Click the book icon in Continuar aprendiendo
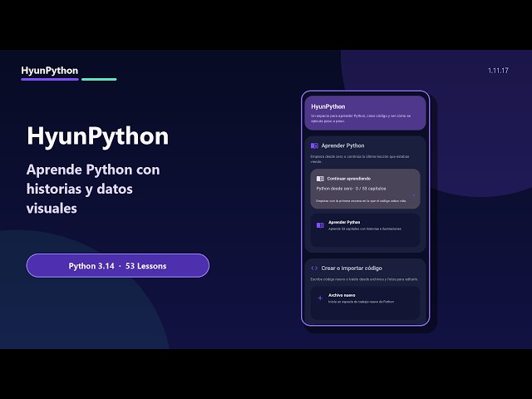The width and height of the screenshot is (532, 399). [x=320, y=179]
